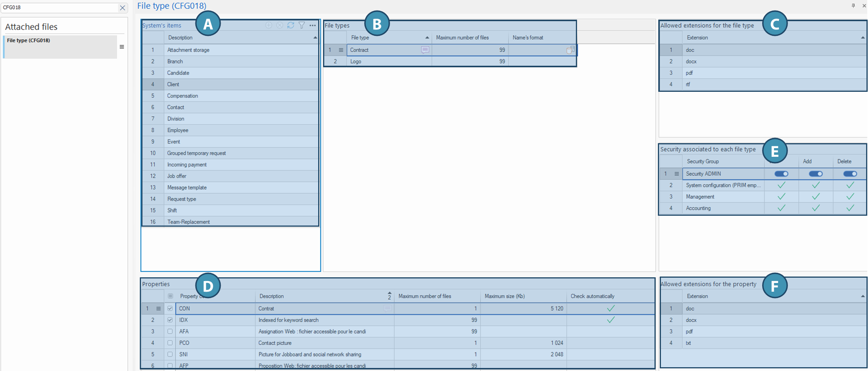Viewport: 868px width, 371px height.
Task: Click the CFG018 search field
Action: click(x=60, y=8)
